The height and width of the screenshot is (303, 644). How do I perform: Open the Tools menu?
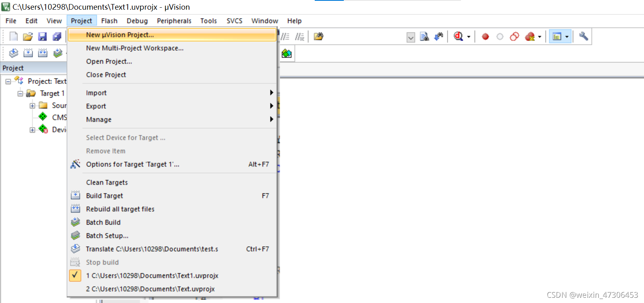(208, 21)
